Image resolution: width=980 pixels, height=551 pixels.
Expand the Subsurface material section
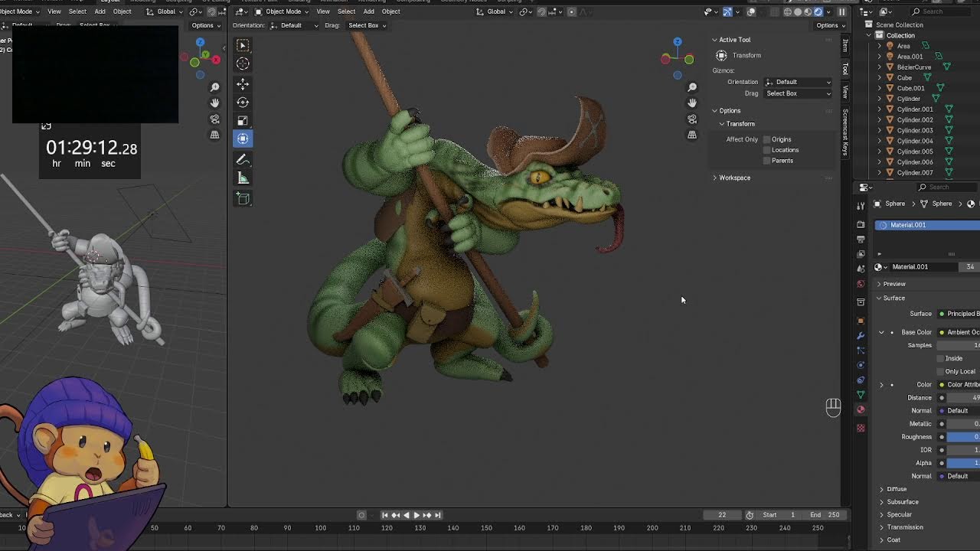coord(902,502)
